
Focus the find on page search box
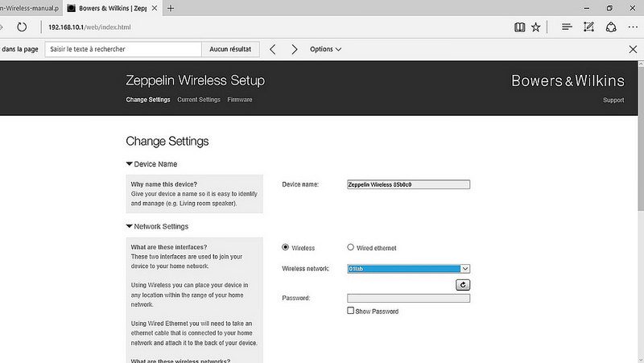click(x=123, y=49)
